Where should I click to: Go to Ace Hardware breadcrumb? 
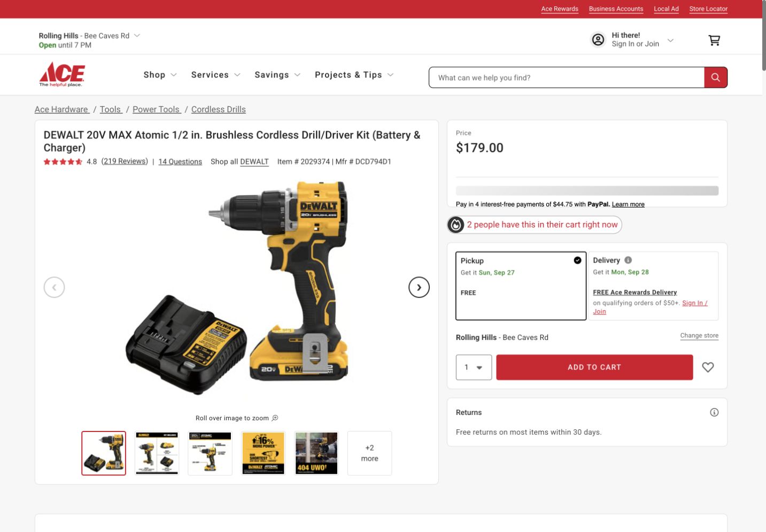click(62, 110)
